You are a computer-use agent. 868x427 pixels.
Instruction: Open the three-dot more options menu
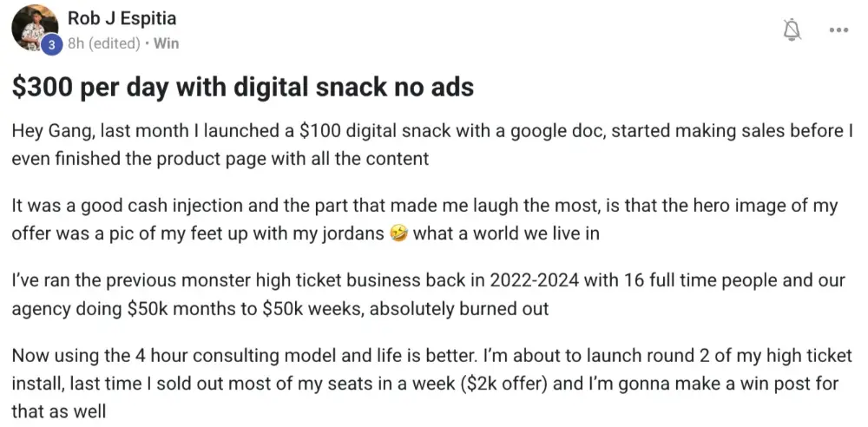838,30
